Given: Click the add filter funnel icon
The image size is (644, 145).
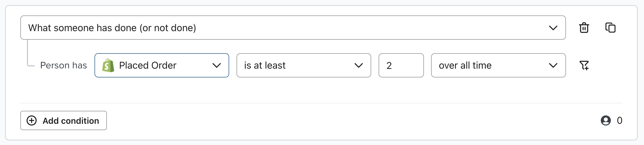Looking at the screenshot, I should pyautogui.click(x=584, y=65).
